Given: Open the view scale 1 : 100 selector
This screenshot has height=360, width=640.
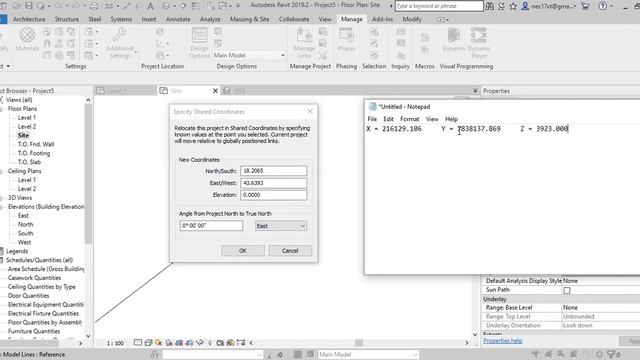Looking at the screenshot, I should [115, 343].
